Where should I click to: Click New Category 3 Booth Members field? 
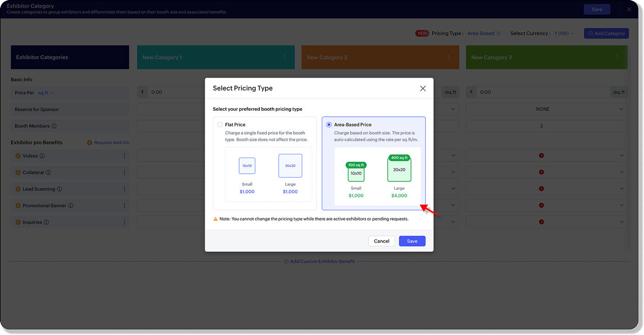(x=546, y=126)
